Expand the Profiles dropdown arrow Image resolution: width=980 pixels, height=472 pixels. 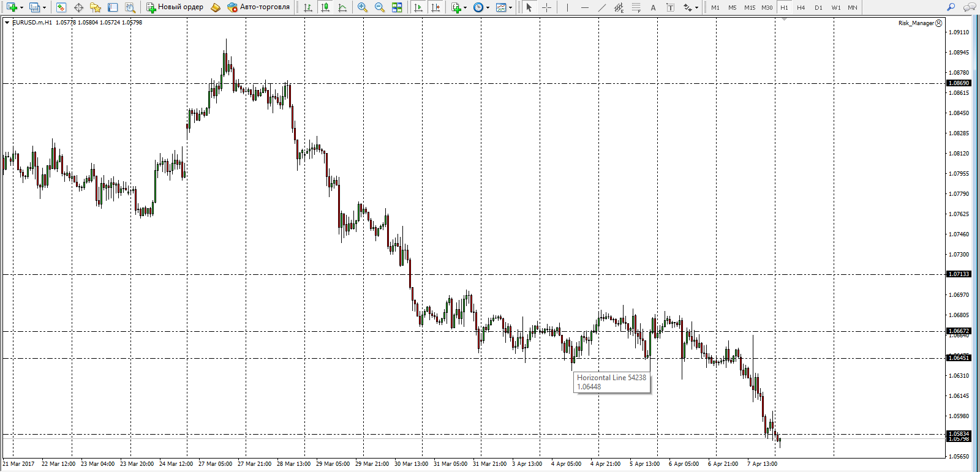point(44,8)
